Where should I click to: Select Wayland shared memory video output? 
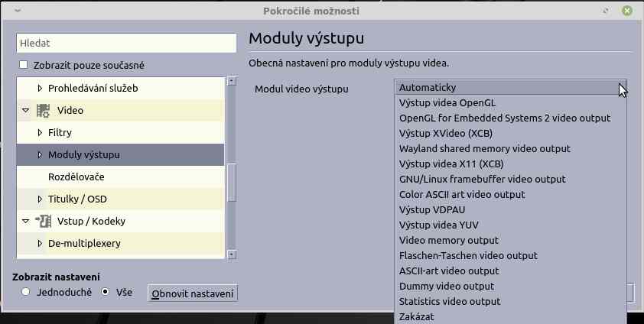coord(484,148)
